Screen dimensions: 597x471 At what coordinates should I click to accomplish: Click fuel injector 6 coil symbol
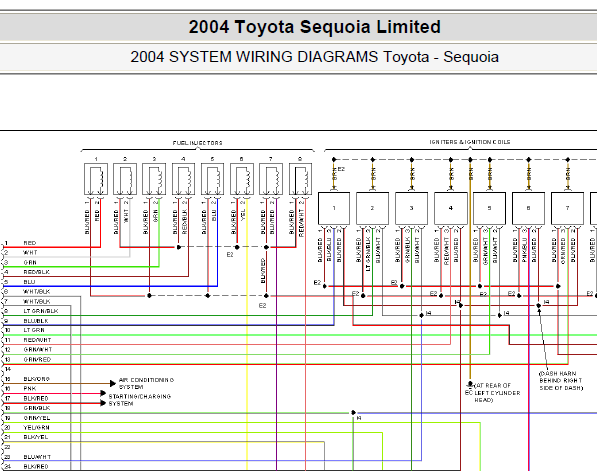[x=242, y=179]
